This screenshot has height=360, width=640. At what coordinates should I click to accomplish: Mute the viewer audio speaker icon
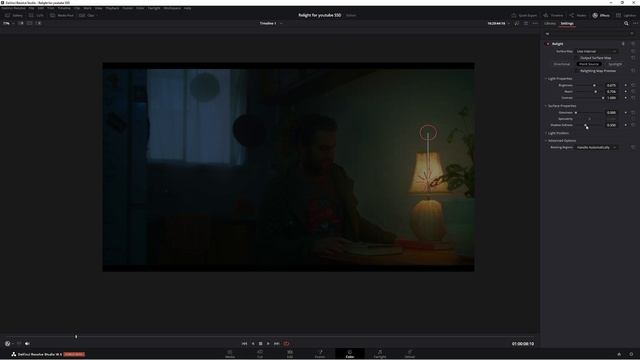[27, 344]
